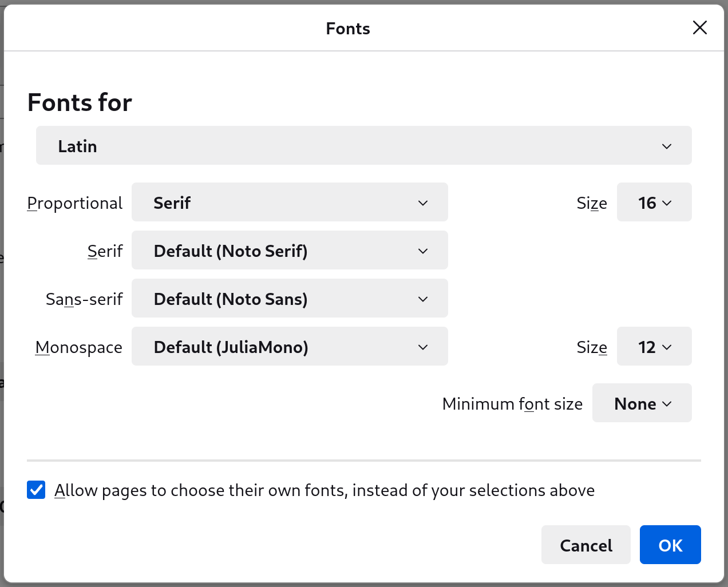Confirm font settings with OK

[670, 545]
